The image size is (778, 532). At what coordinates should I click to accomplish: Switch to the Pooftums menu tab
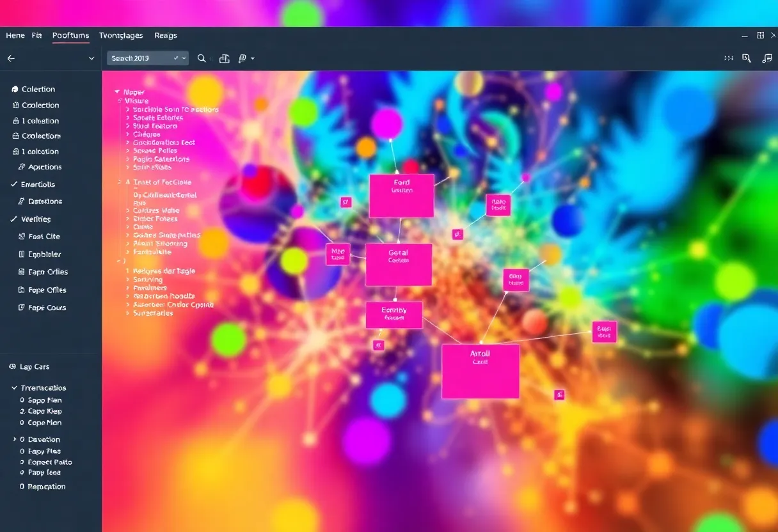[x=70, y=35]
